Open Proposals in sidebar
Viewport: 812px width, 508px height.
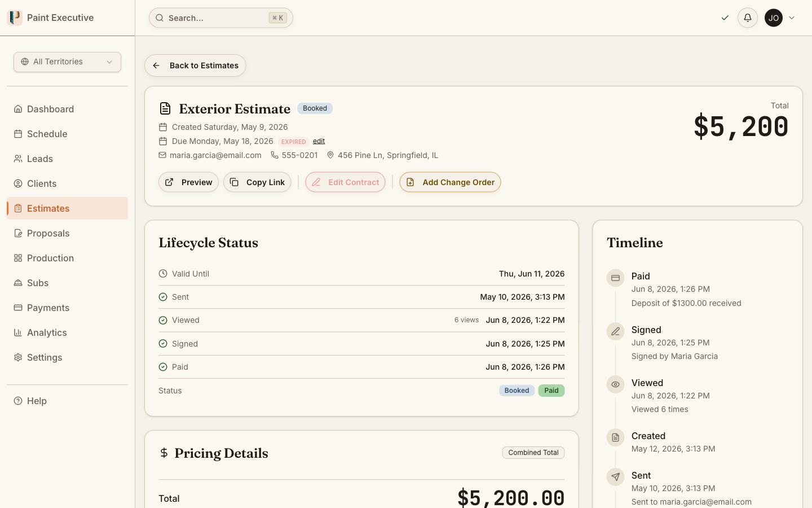point(67,233)
